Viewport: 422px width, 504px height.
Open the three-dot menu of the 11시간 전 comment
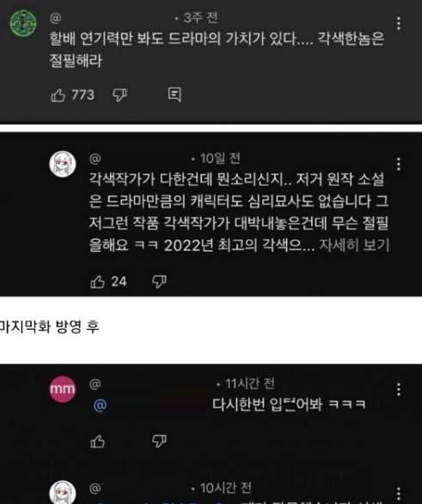click(399, 389)
